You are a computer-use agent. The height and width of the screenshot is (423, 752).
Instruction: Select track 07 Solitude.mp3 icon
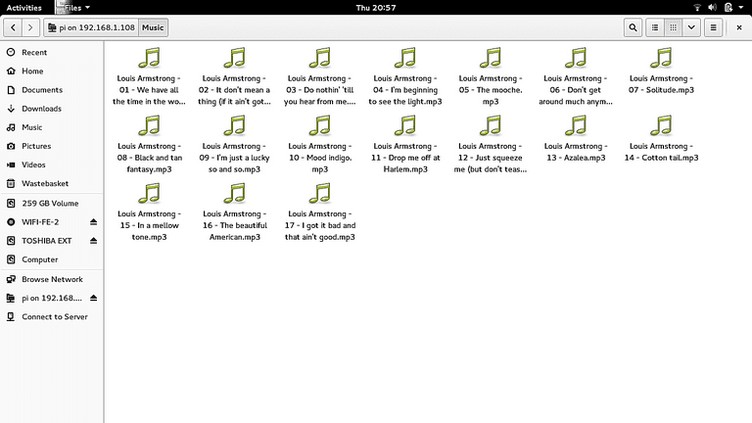point(661,58)
